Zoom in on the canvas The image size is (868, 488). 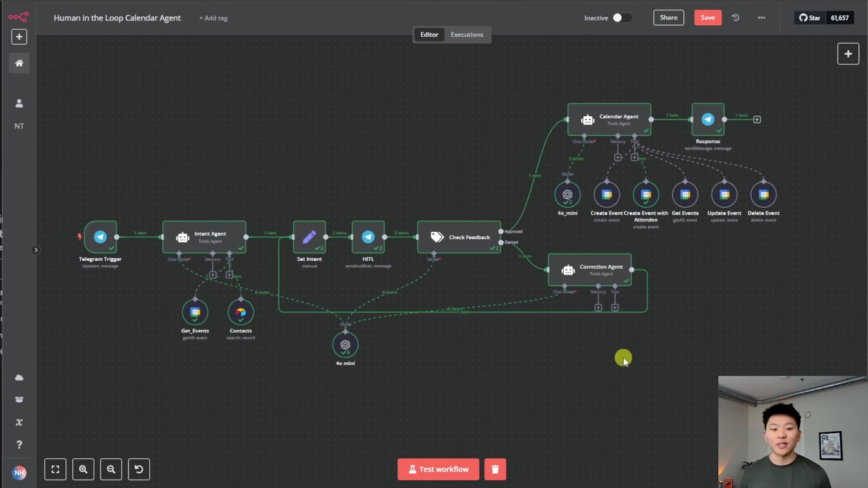83,469
